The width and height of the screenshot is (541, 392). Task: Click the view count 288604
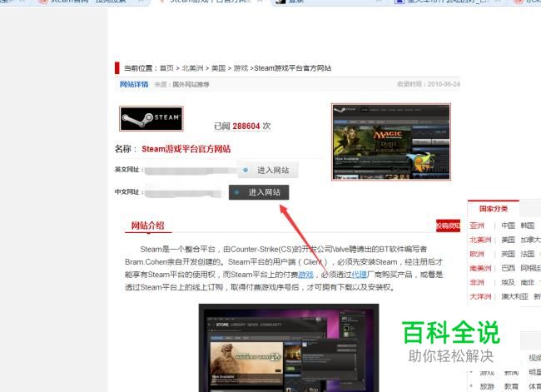tap(246, 127)
